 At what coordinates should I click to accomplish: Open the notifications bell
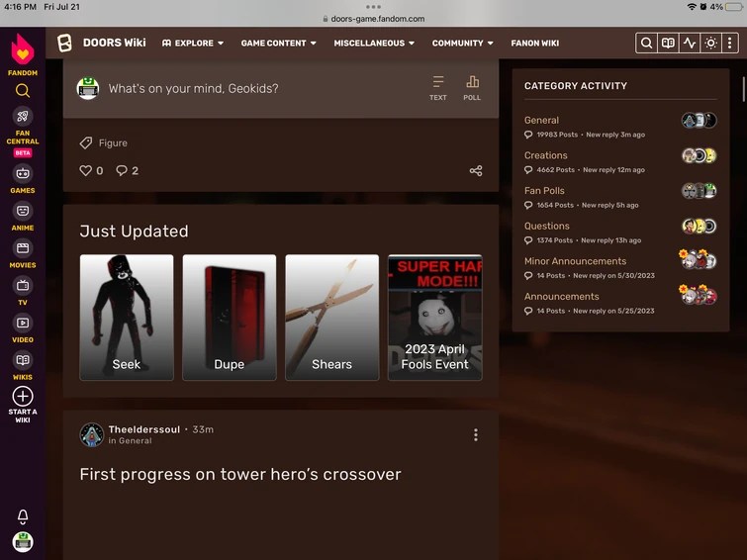(23, 516)
